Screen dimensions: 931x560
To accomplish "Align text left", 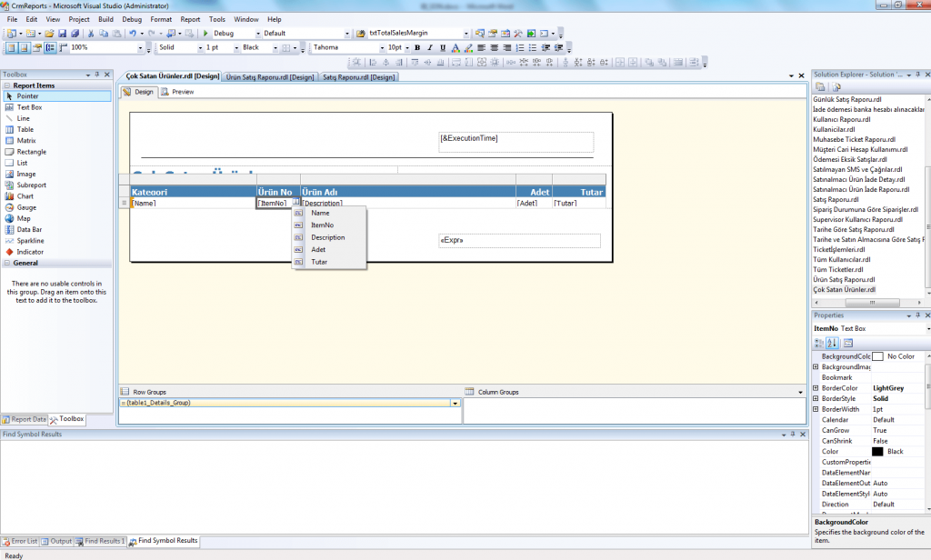I will [482, 47].
